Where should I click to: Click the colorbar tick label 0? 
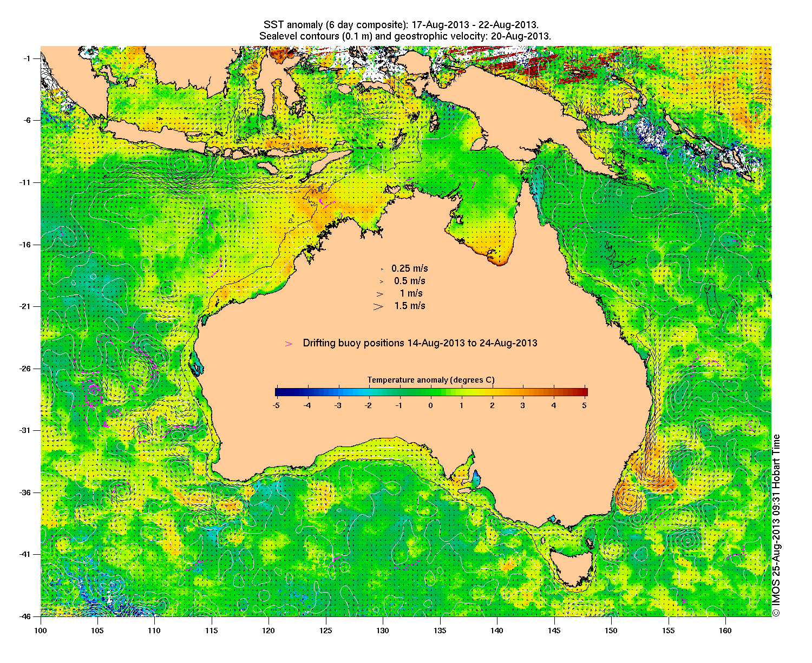[x=431, y=405]
